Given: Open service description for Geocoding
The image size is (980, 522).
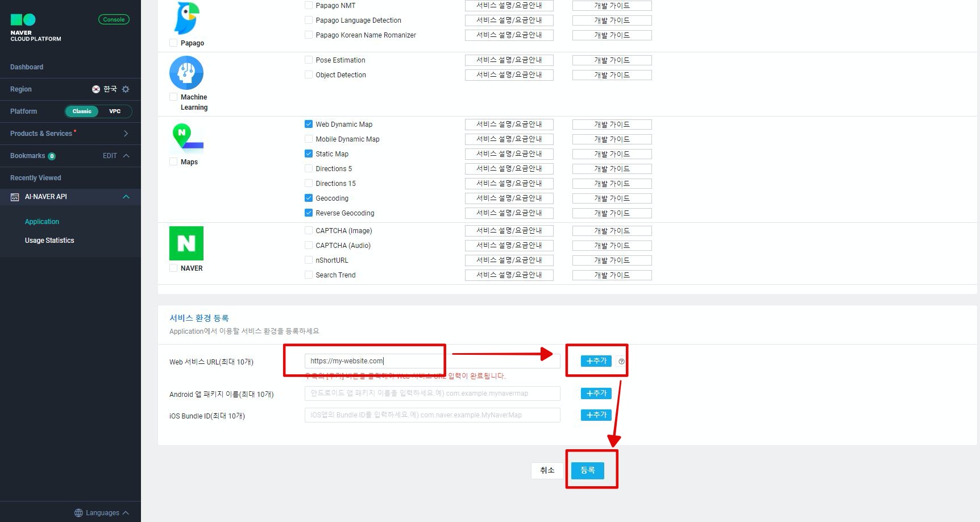Looking at the screenshot, I should click(509, 198).
